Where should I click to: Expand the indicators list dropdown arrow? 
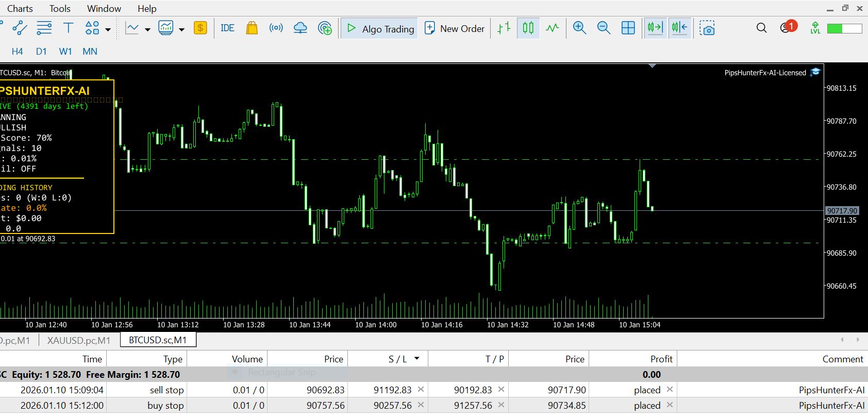tap(147, 29)
